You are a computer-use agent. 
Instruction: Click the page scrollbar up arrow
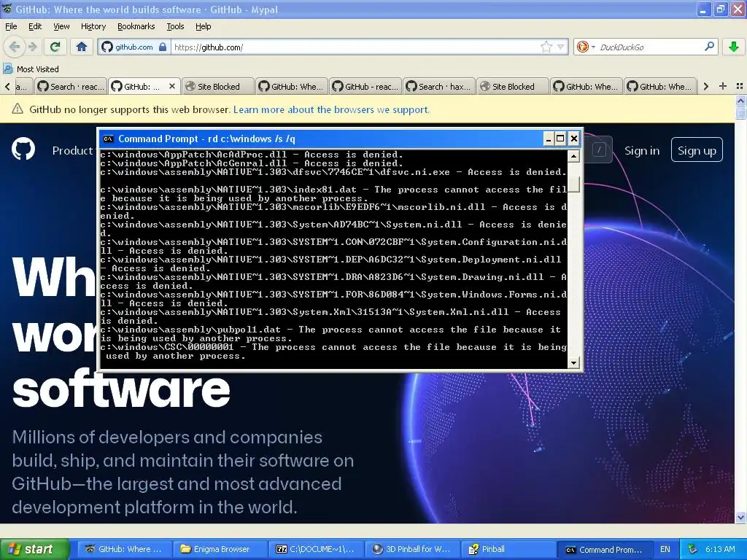click(x=740, y=101)
